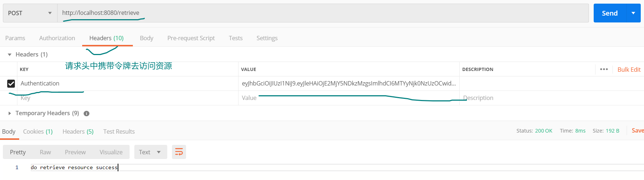This screenshot has height=180, width=644.
Task: Open the Send button dropdown arrow
Action: tap(633, 13)
